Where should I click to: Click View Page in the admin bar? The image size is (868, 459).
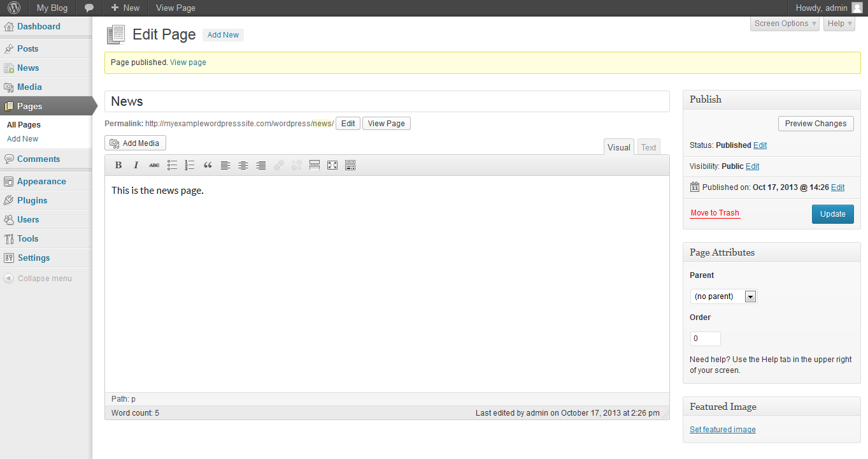click(176, 8)
